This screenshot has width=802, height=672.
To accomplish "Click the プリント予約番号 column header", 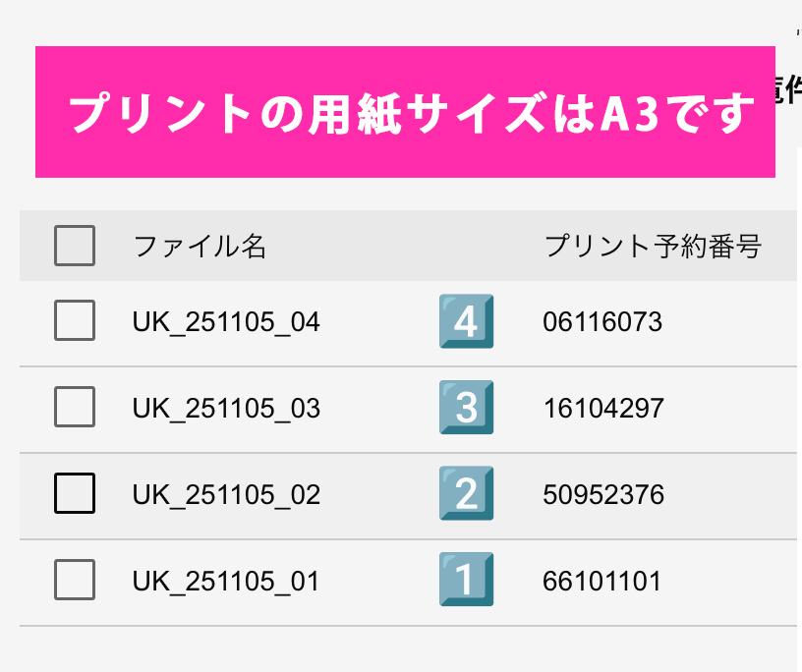I will (x=653, y=247).
